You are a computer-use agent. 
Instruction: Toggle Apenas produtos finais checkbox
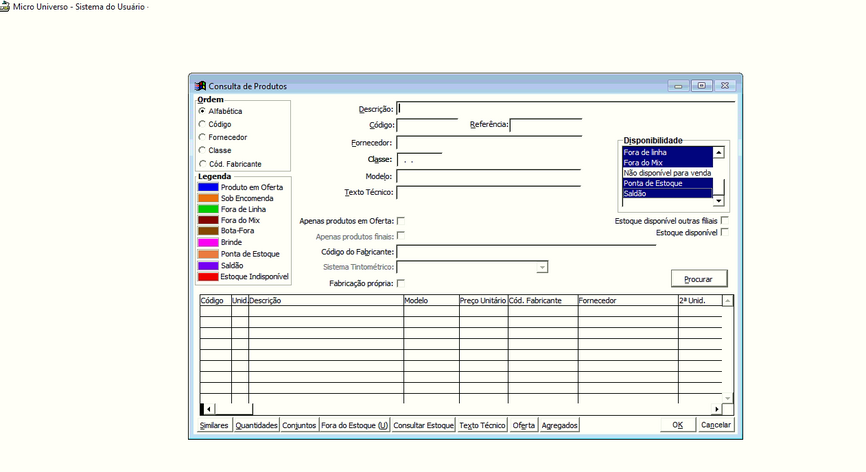click(401, 236)
